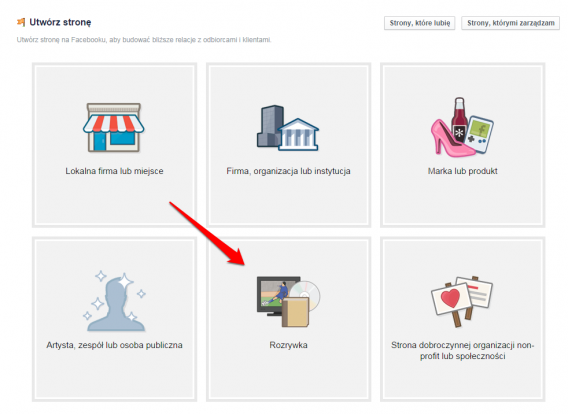Image resolution: width=568 pixels, height=414 pixels.
Task: Open the 'Strony, które lubię' button
Action: click(x=419, y=23)
